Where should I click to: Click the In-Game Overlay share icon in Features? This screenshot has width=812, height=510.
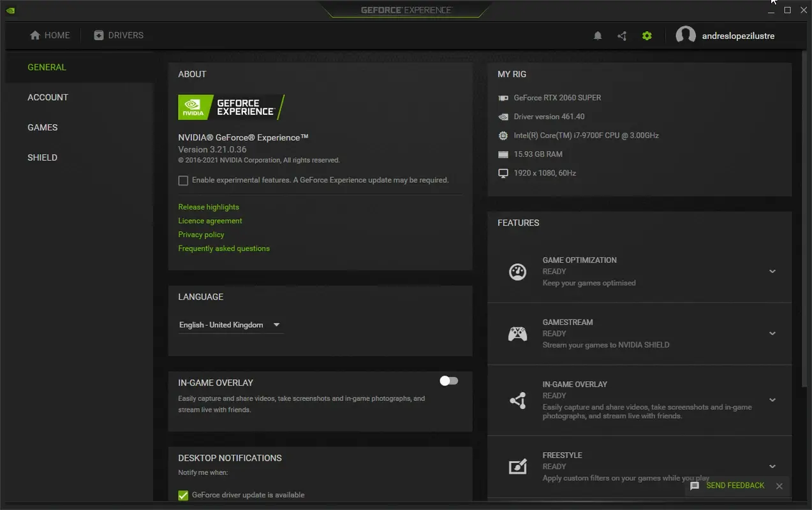517,400
